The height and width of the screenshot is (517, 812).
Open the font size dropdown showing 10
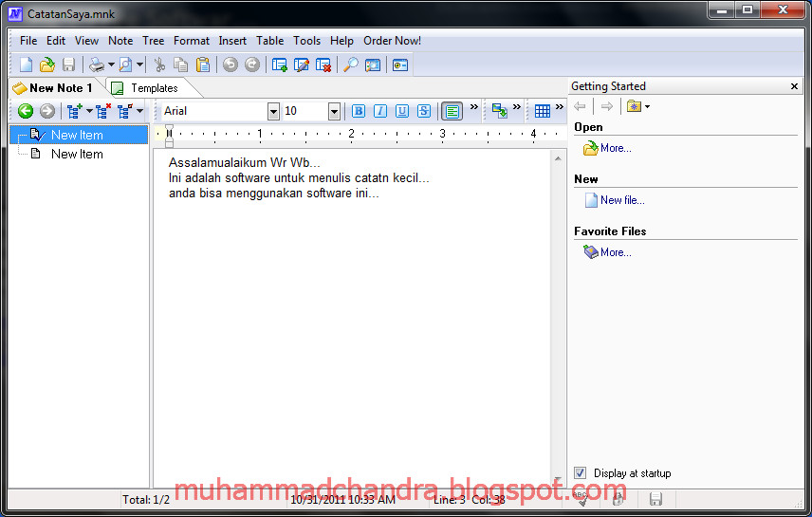coord(334,111)
